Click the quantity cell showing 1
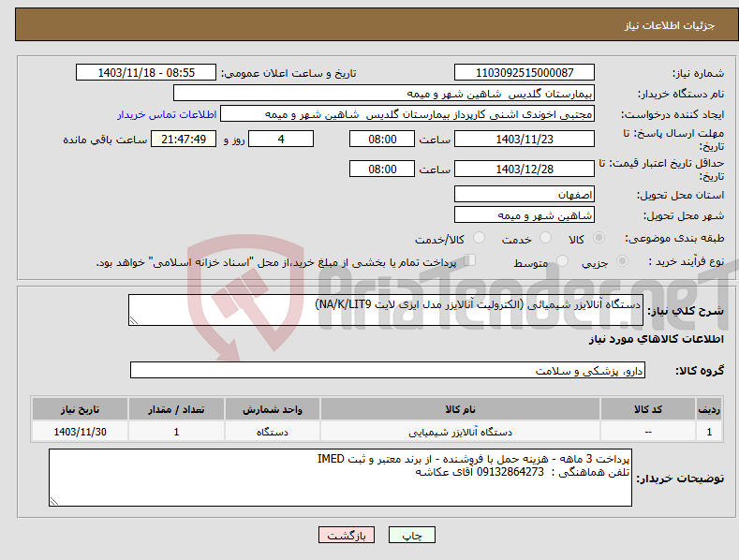739x560 pixels. pos(176,432)
